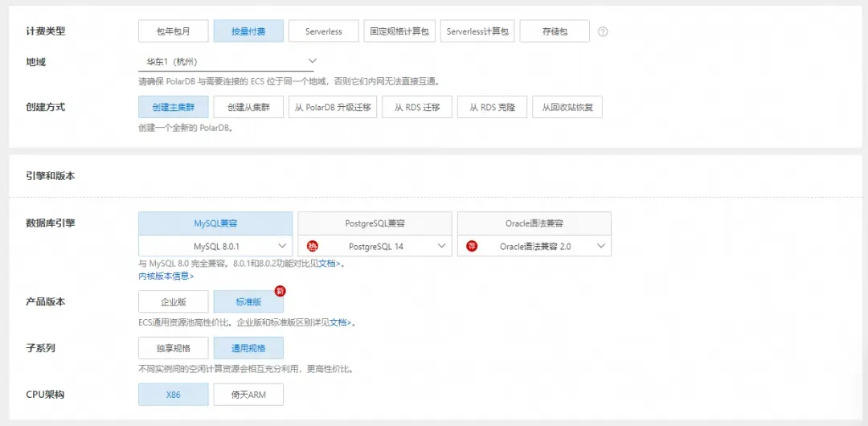Image resolution: width=868 pixels, height=426 pixels.
Task: Choose Serverless billing type
Action: pos(324,31)
